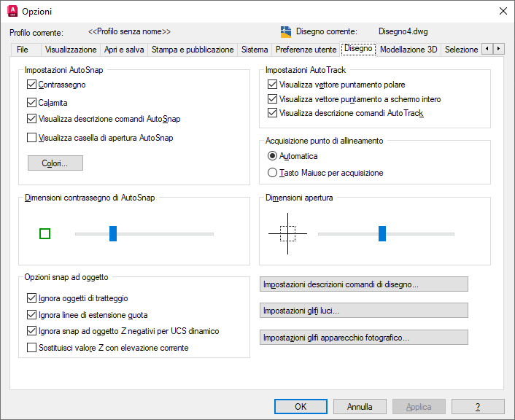Select Tasto Maiusc per acquisizione option

coord(273,173)
